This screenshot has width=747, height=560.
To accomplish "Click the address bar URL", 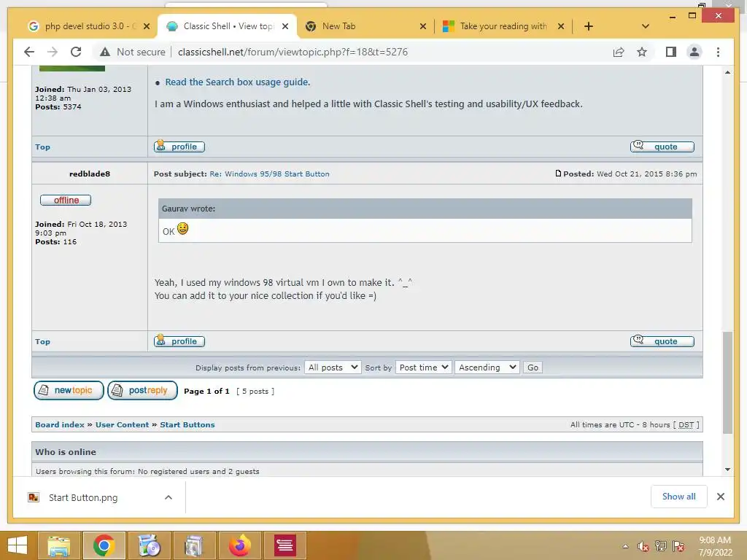I will pyautogui.click(x=293, y=52).
